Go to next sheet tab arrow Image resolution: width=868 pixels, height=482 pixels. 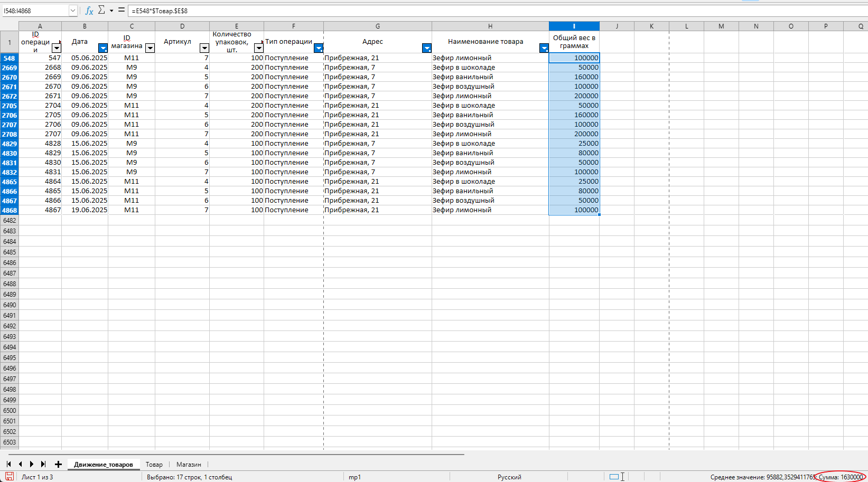(32, 464)
